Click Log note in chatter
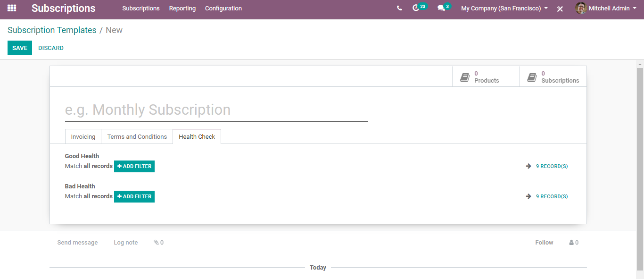The image size is (644, 279). [x=126, y=243]
